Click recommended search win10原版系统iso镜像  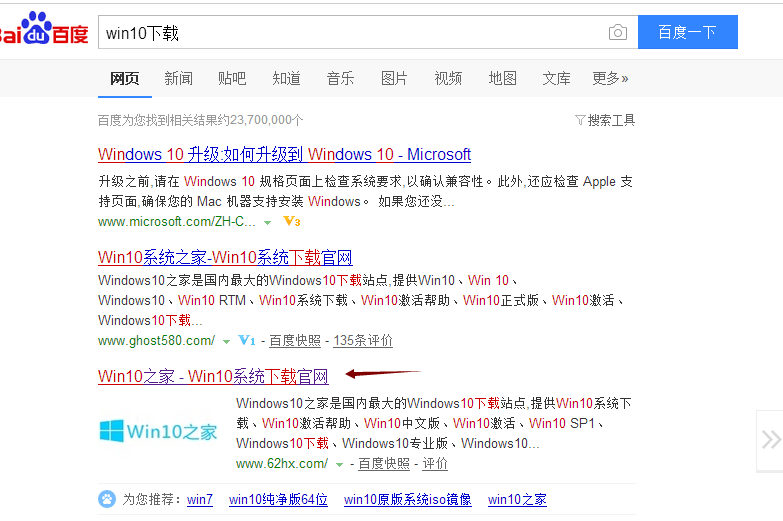tap(407, 499)
